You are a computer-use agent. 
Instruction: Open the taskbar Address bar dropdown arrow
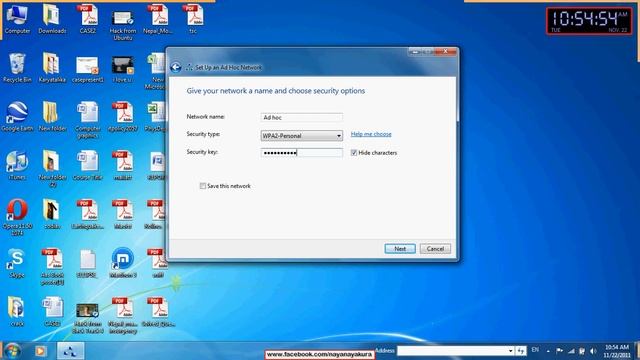tap(510, 351)
